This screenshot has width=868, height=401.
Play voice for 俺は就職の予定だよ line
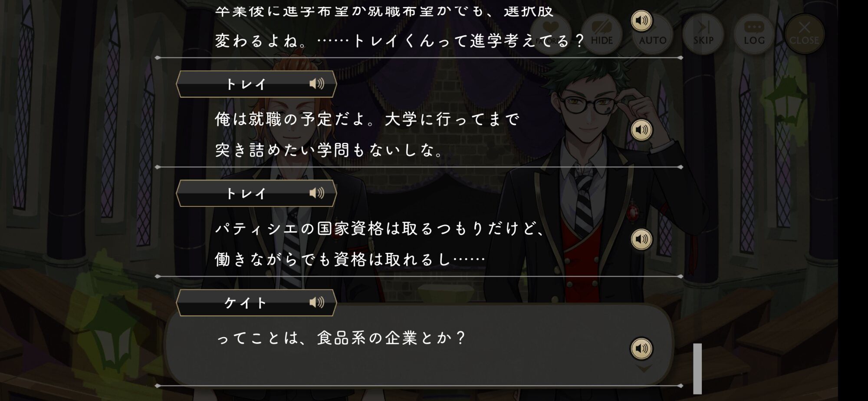coord(641,130)
